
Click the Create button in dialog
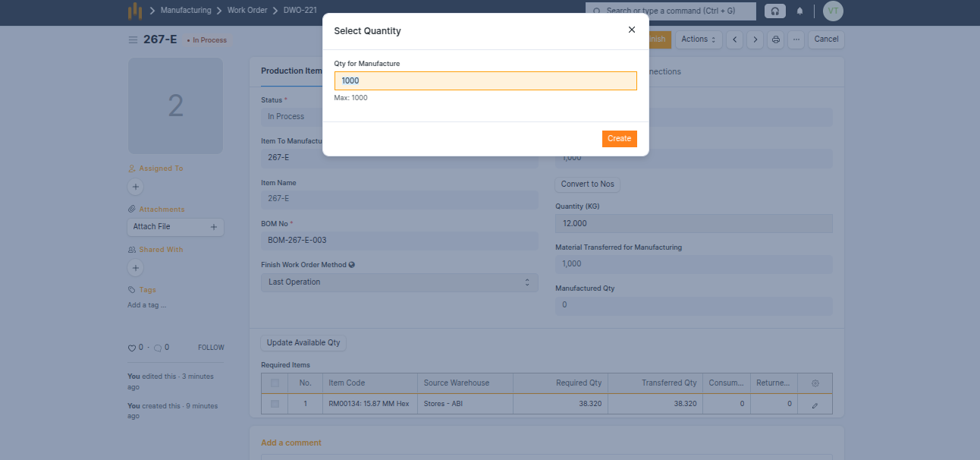pyautogui.click(x=619, y=139)
